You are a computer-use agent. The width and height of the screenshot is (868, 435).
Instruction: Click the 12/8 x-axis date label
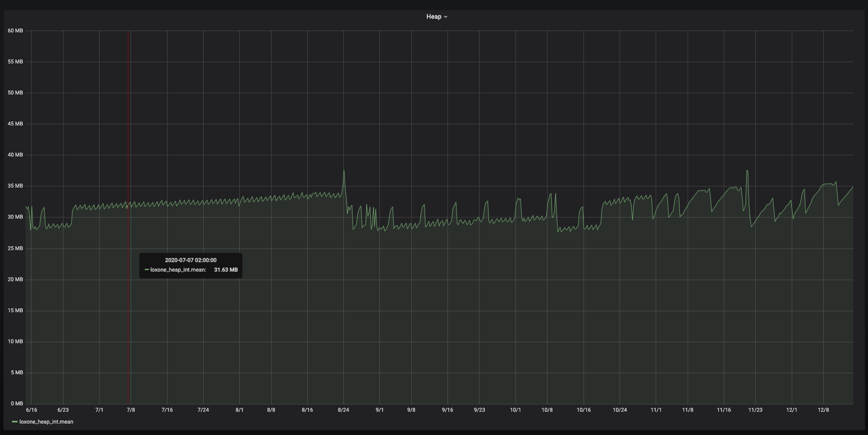823,410
